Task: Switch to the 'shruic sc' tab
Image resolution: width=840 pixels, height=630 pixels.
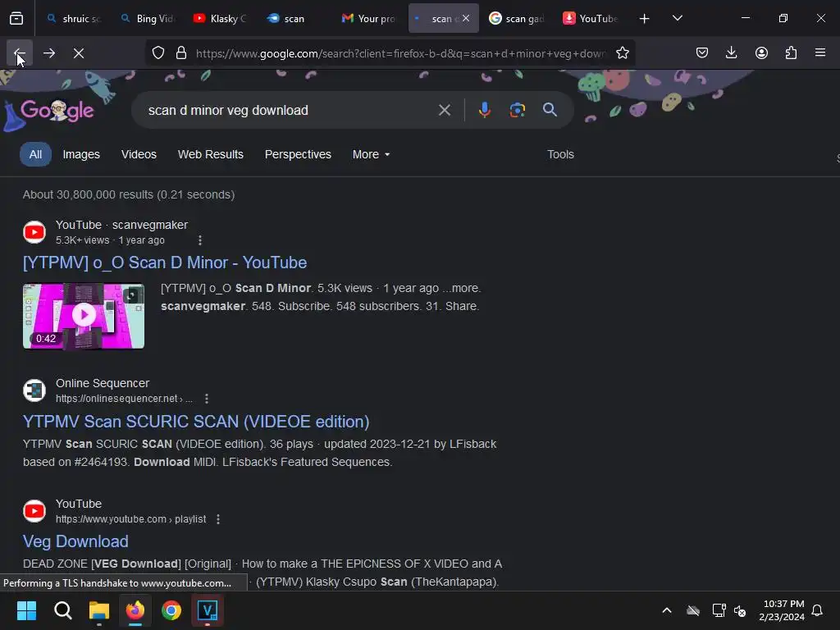Action: click(73, 18)
